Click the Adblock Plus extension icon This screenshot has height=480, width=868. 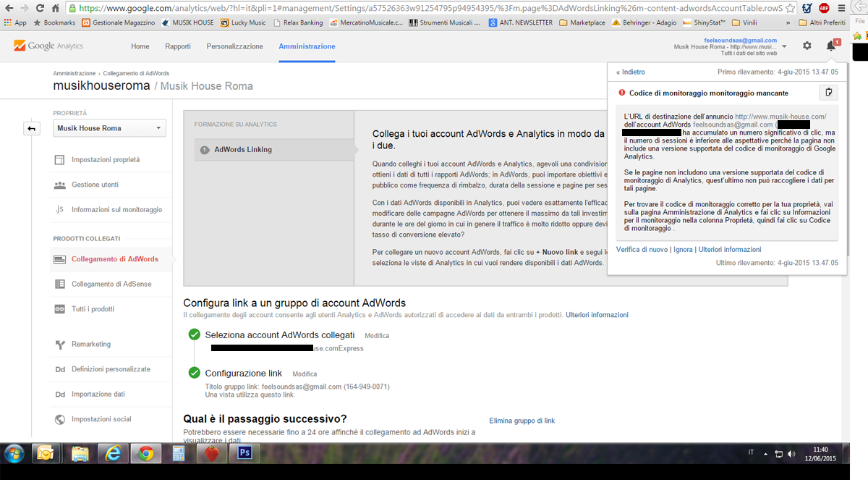824,8
